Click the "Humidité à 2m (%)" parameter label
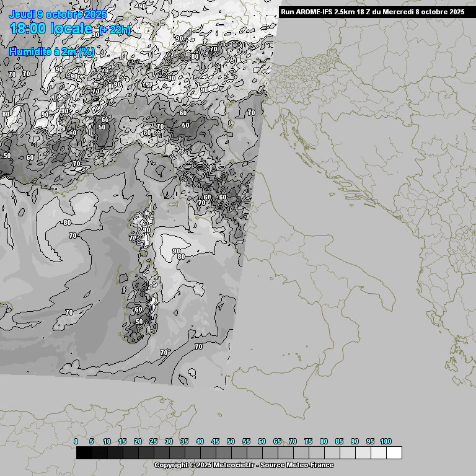476x476 pixels. tap(52, 52)
